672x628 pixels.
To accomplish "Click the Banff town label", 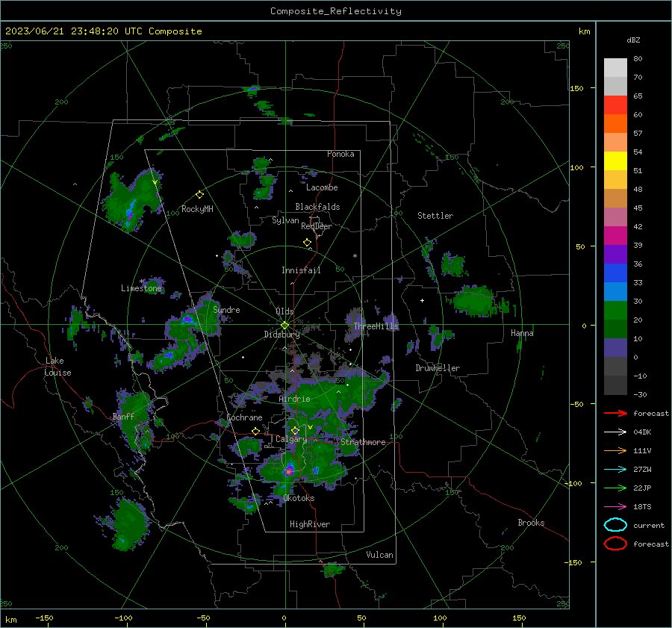I will pyautogui.click(x=123, y=416).
